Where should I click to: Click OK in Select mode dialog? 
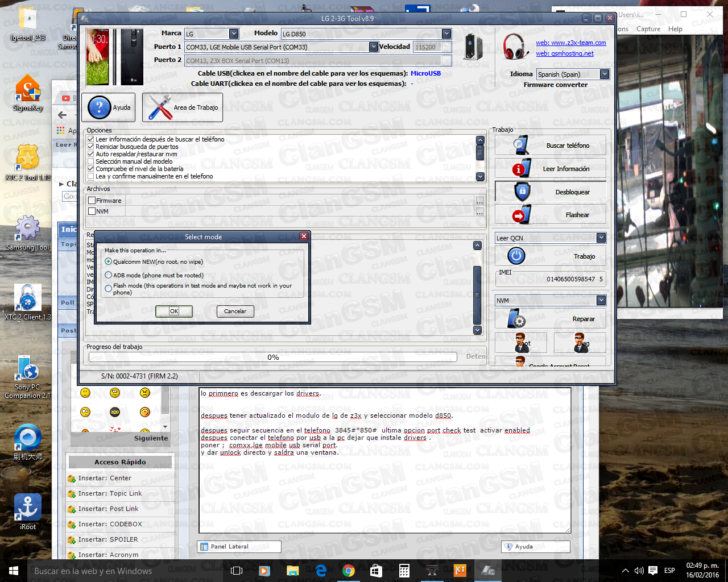coord(174,311)
